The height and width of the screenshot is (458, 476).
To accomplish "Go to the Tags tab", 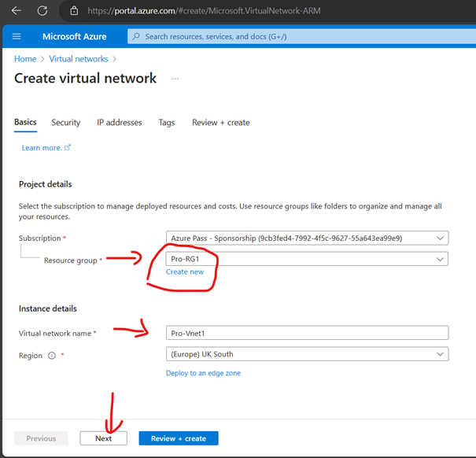I will [x=166, y=123].
